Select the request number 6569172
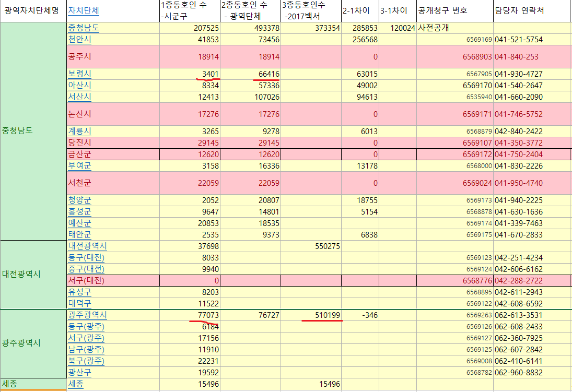The image size is (572, 392). click(x=455, y=155)
